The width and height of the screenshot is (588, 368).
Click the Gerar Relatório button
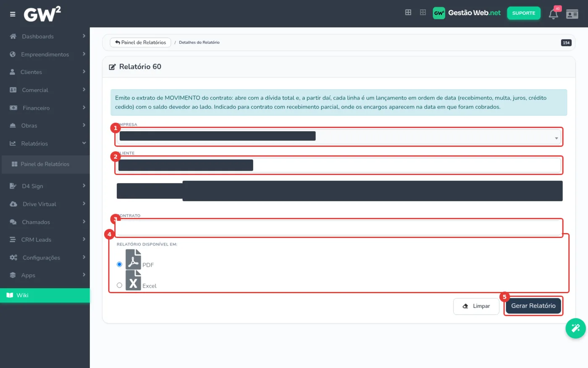(x=533, y=306)
